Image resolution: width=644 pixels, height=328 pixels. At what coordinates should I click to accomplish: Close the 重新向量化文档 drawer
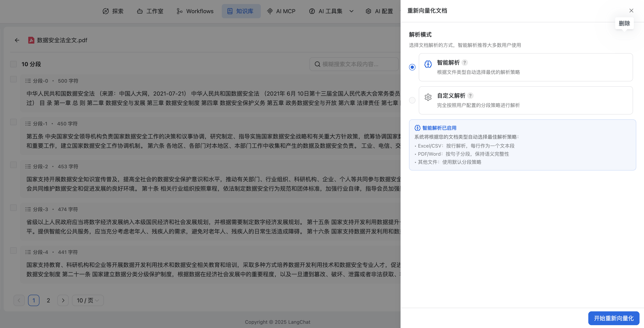[x=631, y=11]
